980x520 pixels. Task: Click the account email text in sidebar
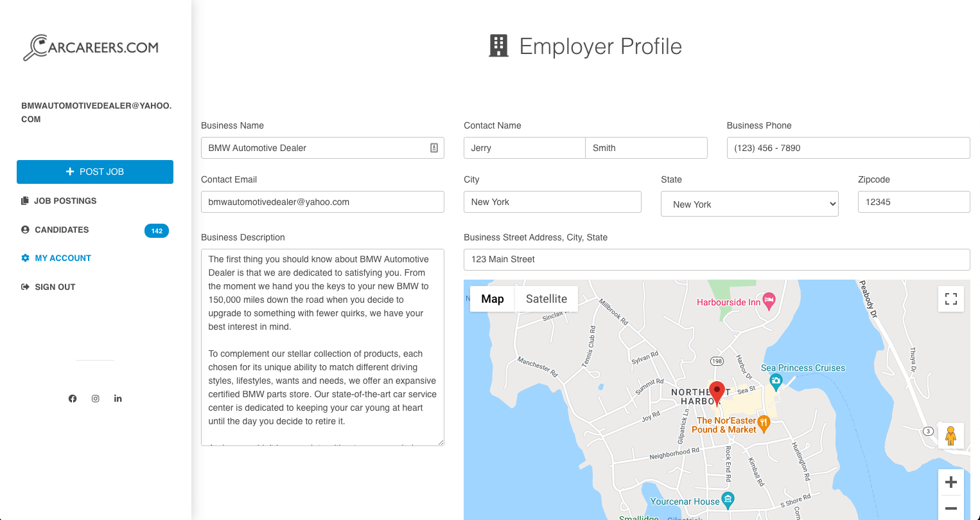96,112
